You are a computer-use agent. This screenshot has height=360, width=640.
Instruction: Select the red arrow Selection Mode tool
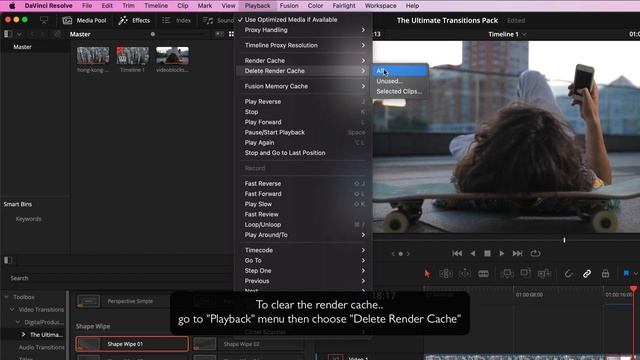[x=427, y=273]
